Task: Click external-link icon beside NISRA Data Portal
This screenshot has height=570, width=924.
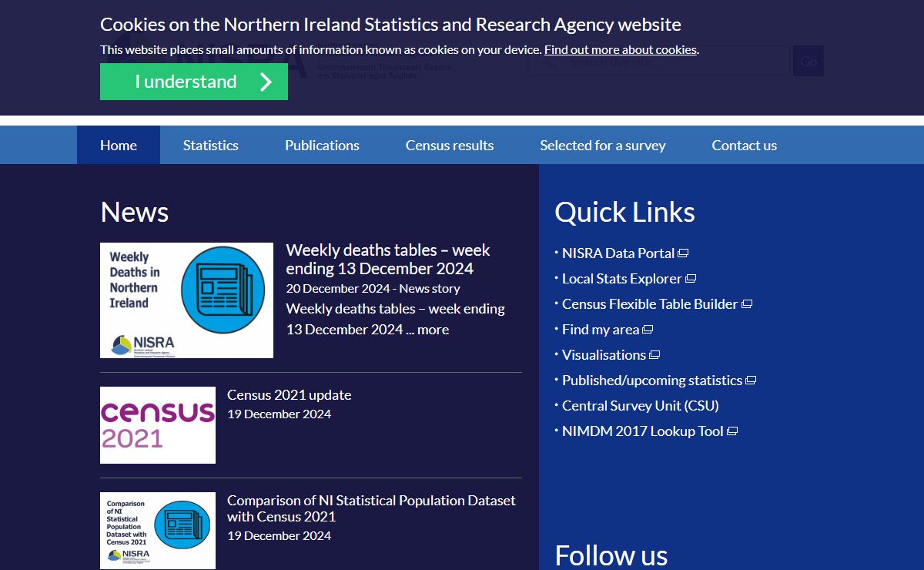Action: [683, 253]
